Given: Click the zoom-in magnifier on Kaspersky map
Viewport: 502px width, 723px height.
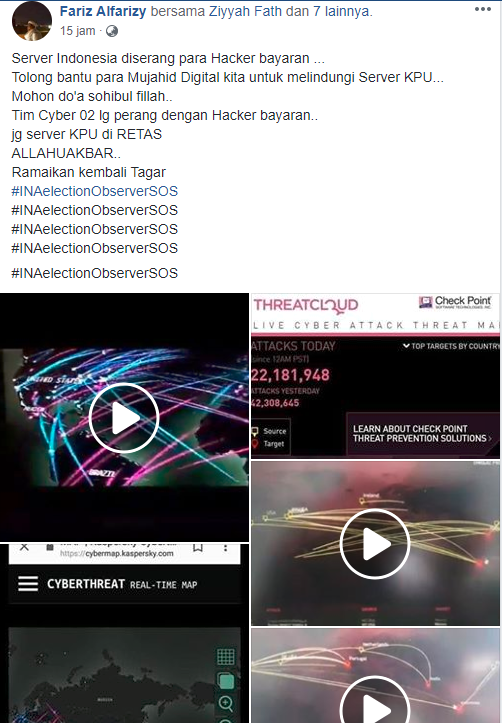Looking at the screenshot, I should tap(225, 703).
